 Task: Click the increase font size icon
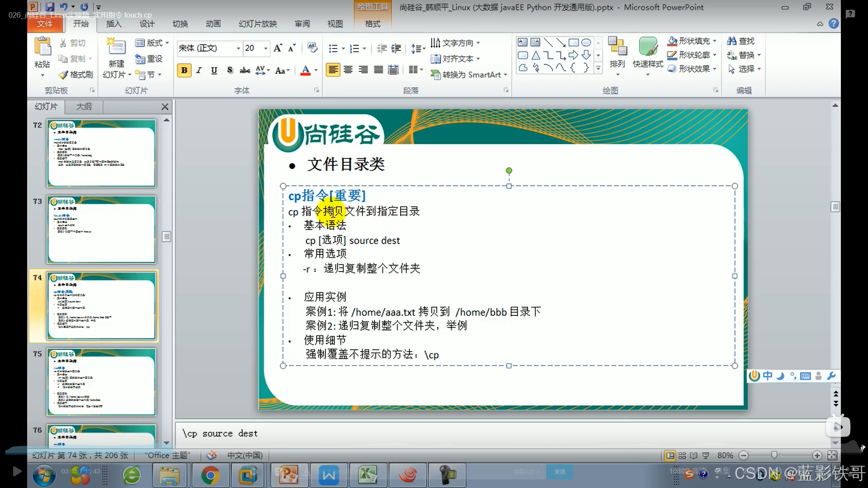point(278,48)
